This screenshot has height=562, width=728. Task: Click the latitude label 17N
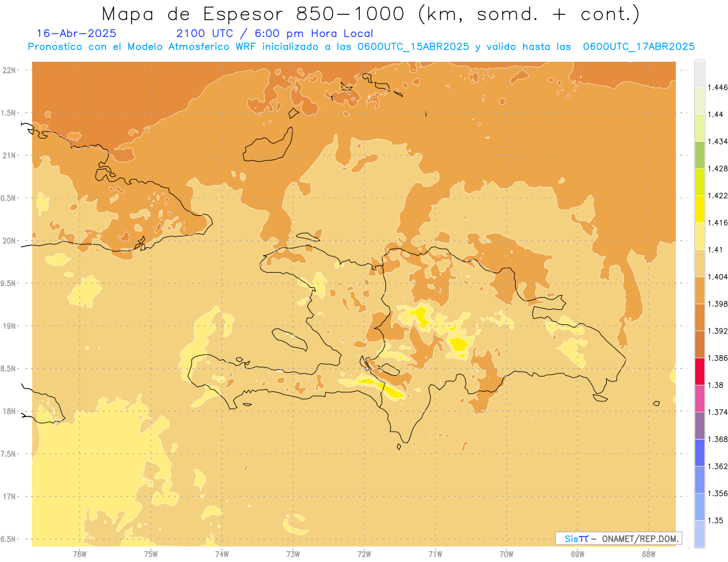coord(10,497)
